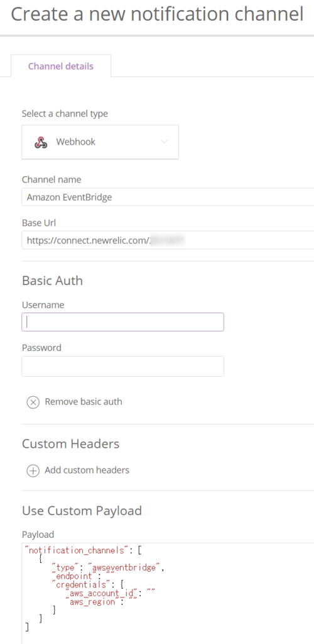Open the channel type dropdown chevron
The width and height of the screenshot is (314, 644).
[x=164, y=142]
